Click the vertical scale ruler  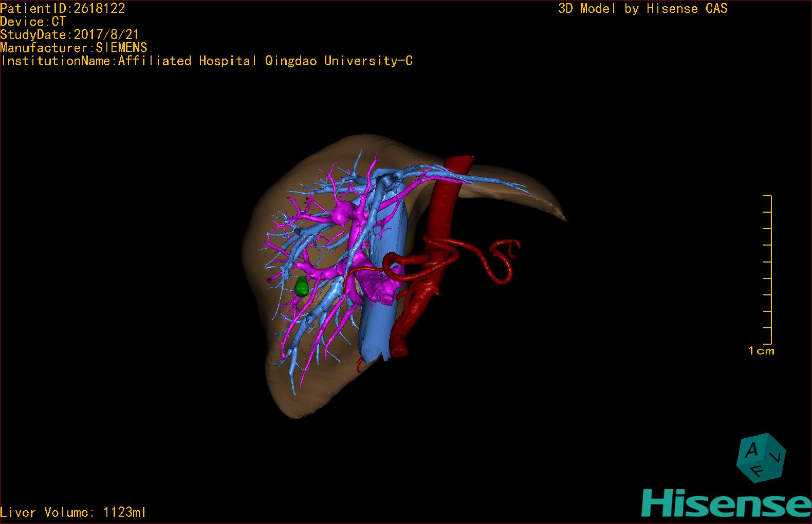(x=768, y=270)
